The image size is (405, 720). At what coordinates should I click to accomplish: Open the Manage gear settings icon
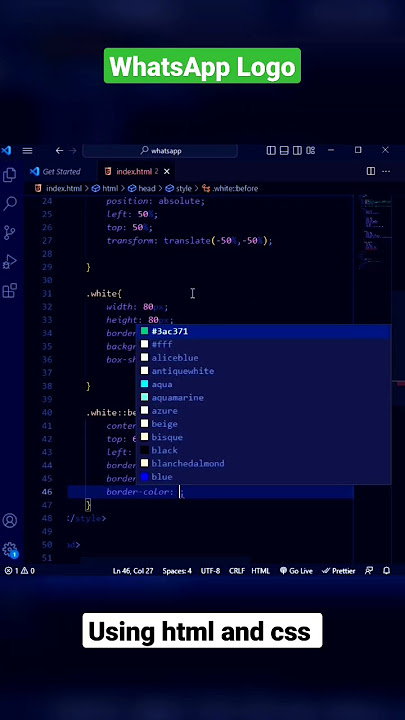[10, 550]
